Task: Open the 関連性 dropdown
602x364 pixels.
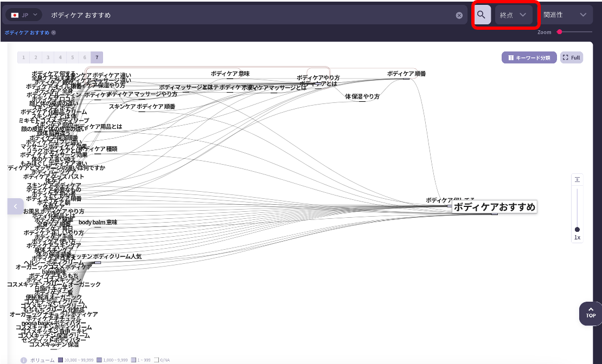Action: pos(565,15)
